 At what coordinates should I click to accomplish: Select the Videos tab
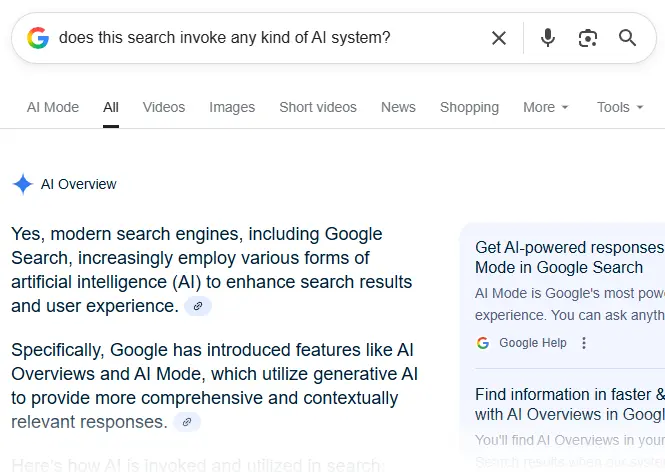click(164, 107)
